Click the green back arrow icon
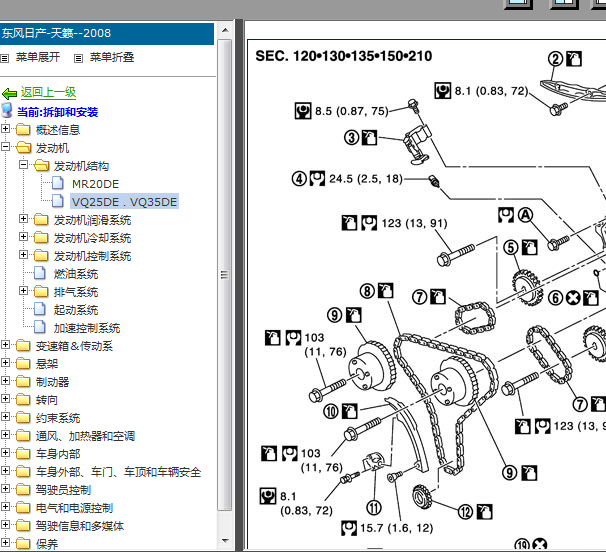Screen dimensions: 606x552 point(9,93)
